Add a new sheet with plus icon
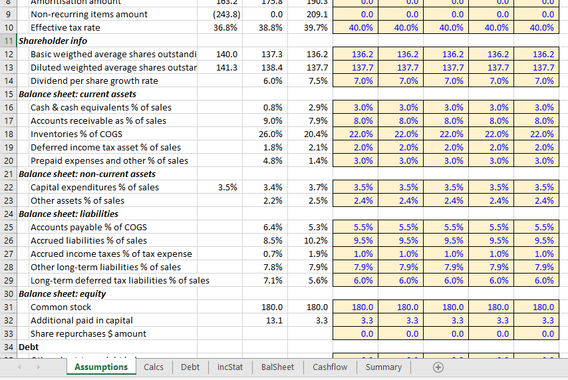 click(x=438, y=367)
